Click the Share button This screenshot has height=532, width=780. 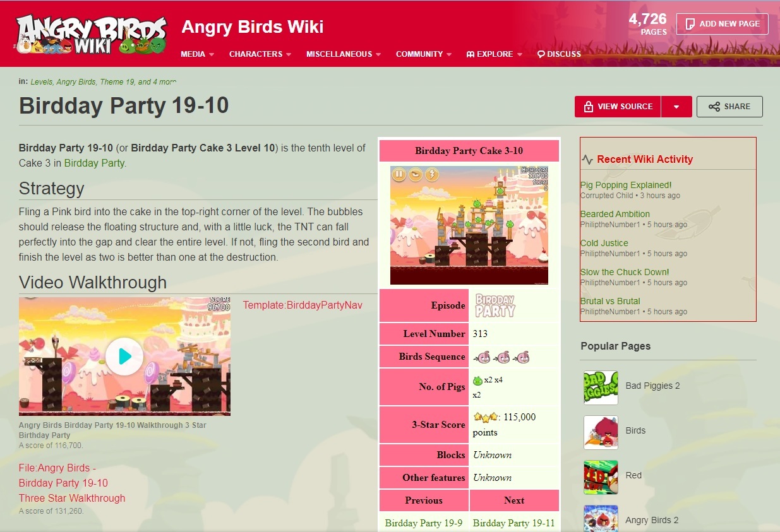(729, 107)
